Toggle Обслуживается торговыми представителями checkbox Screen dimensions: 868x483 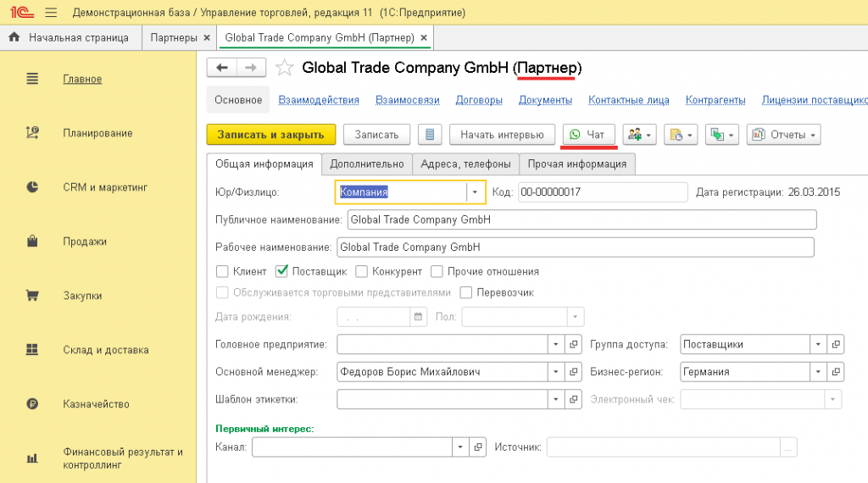pyautogui.click(x=222, y=292)
